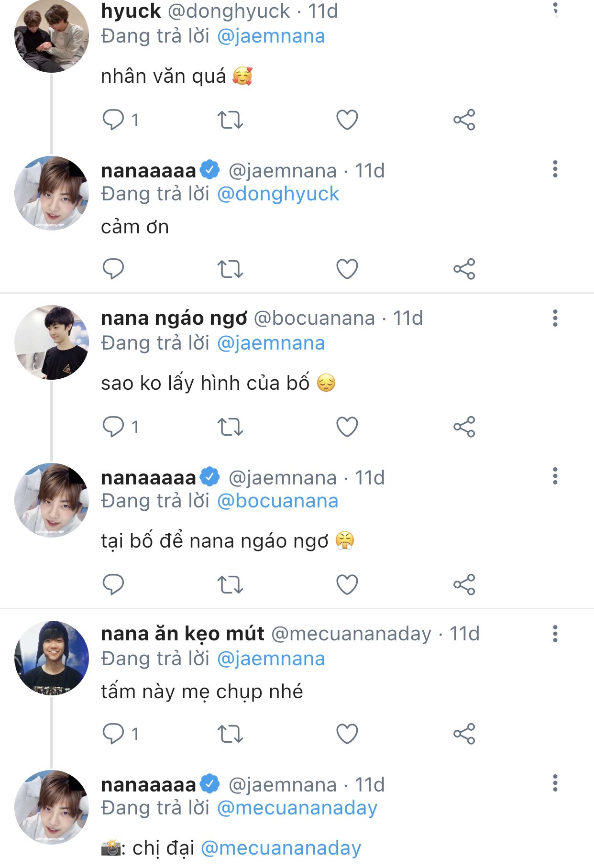594x868 pixels.
Task: Share the "tấm này mẹ chụp nhé" tweet
Action: [x=464, y=734]
